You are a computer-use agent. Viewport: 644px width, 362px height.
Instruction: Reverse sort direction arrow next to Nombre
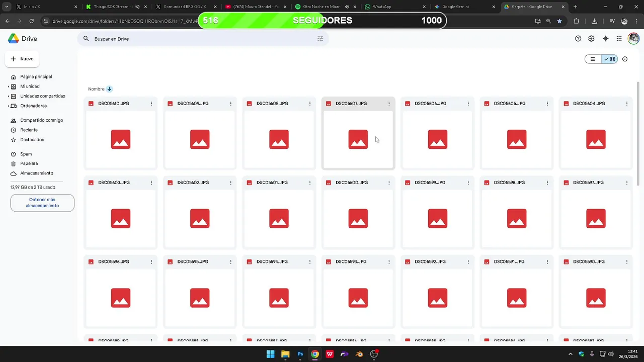pyautogui.click(x=109, y=89)
